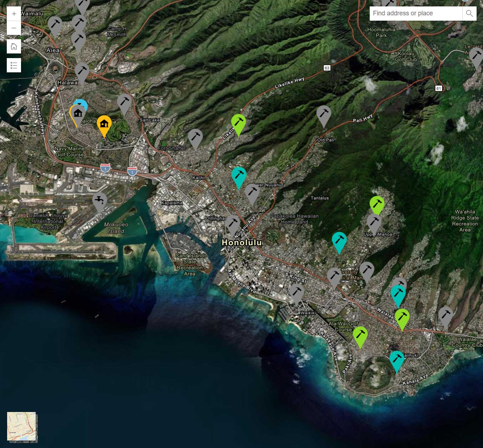Viewport: 483px width, 448px height.
Task: Click green hammer marker above Upper Manoa
Action: click(x=377, y=204)
